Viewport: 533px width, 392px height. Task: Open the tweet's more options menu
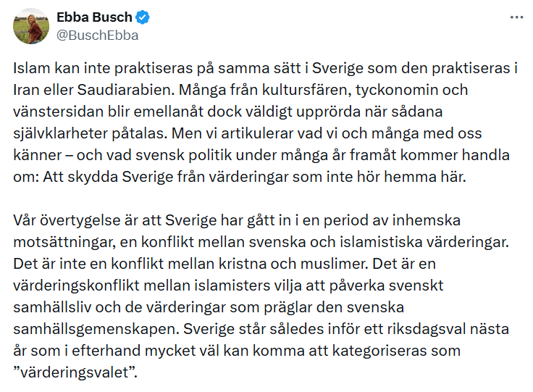click(516, 17)
